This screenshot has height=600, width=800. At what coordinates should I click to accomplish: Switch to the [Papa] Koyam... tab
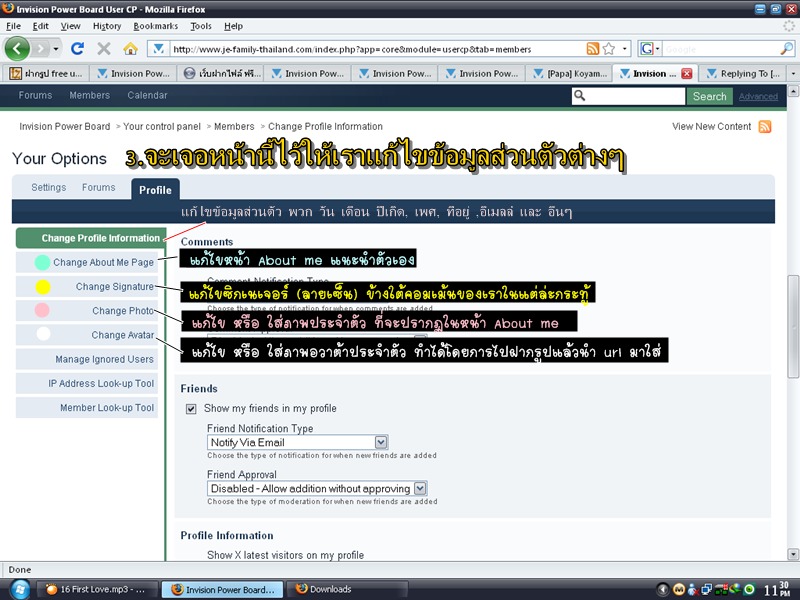569,73
